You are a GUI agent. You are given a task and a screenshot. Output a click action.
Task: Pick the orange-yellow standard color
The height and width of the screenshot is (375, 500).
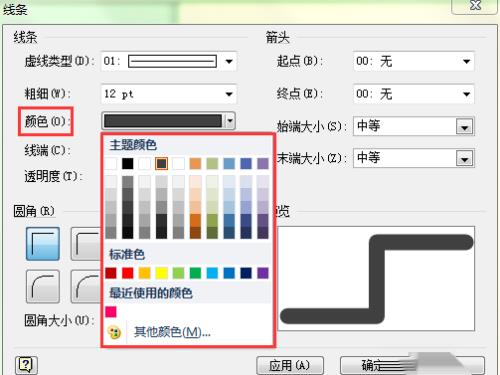click(x=145, y=273)
